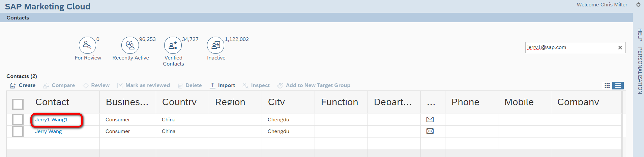Click email envelope icon for Jerry Wang
644x157 pixels.
430,131
